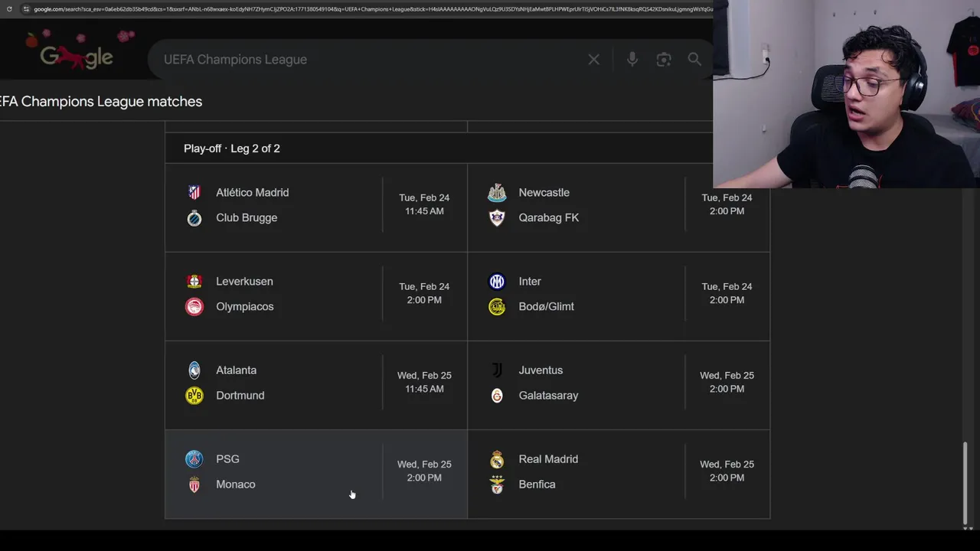Click the streamer webcam overlay
980x551 pixels.
pyautogui.click(x=846, y=94)
